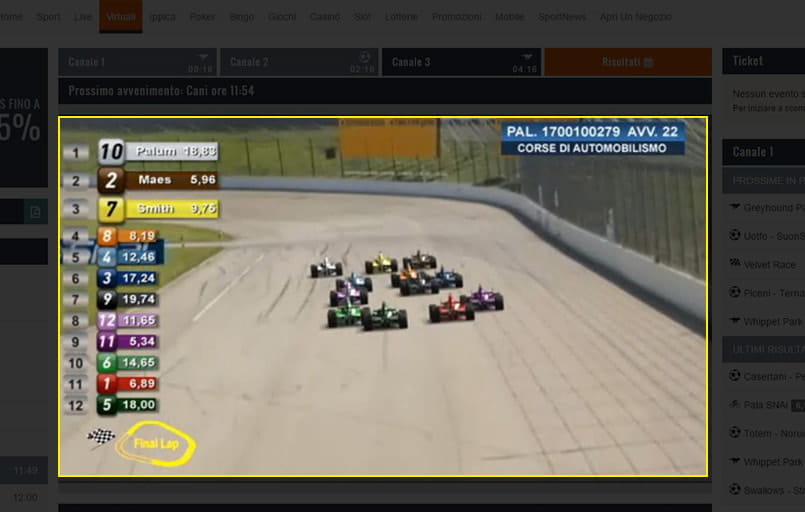Select the Virtuali tab in navigation
This screenshot has width=805, height=512.
coord(120,17)
